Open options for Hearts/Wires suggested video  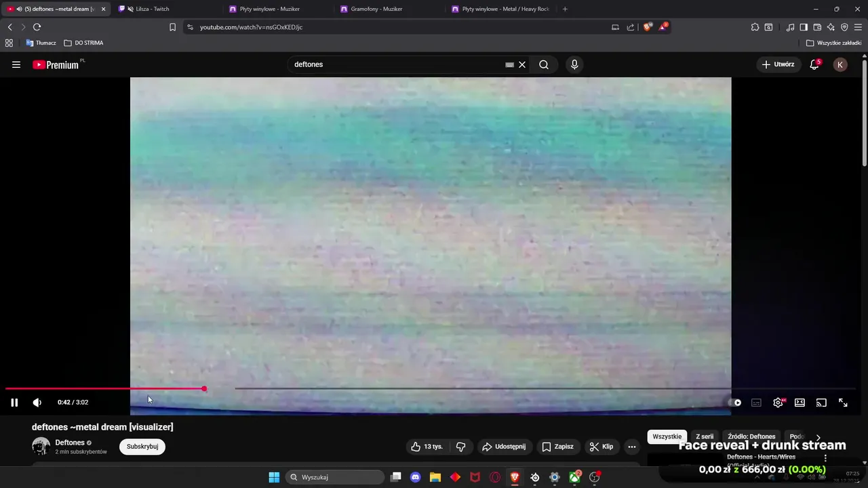(825, 458)
